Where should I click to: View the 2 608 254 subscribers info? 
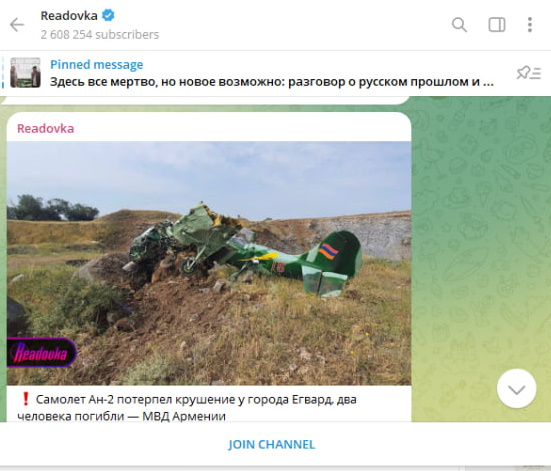tap(100, 35)
